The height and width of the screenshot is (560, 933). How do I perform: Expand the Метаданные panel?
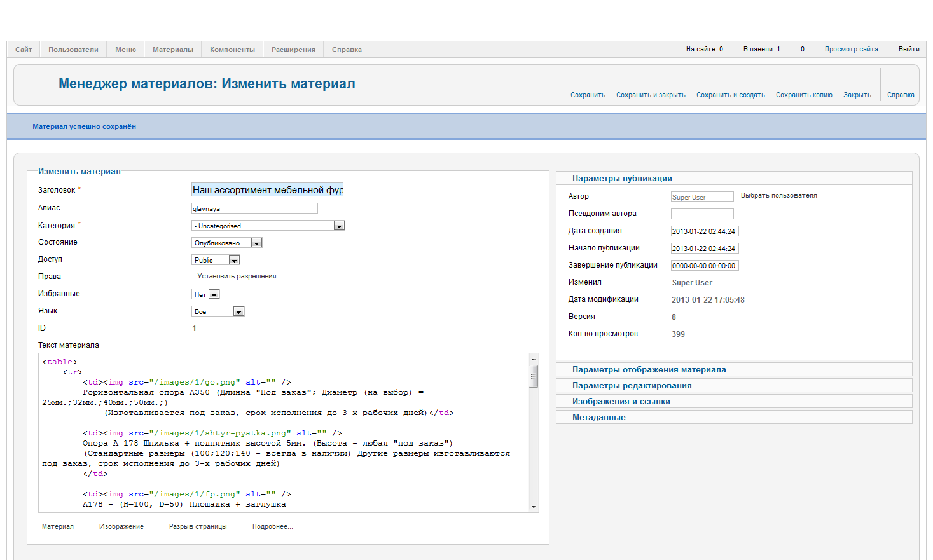(x=598, y=417)
